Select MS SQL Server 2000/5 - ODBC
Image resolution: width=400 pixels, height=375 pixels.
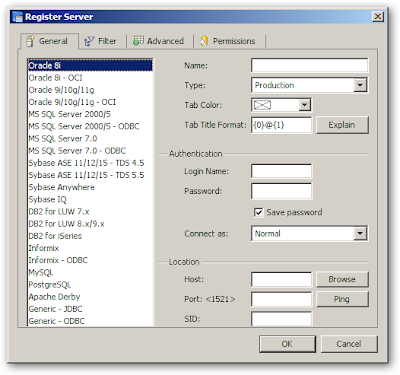[x=90, y=126]
